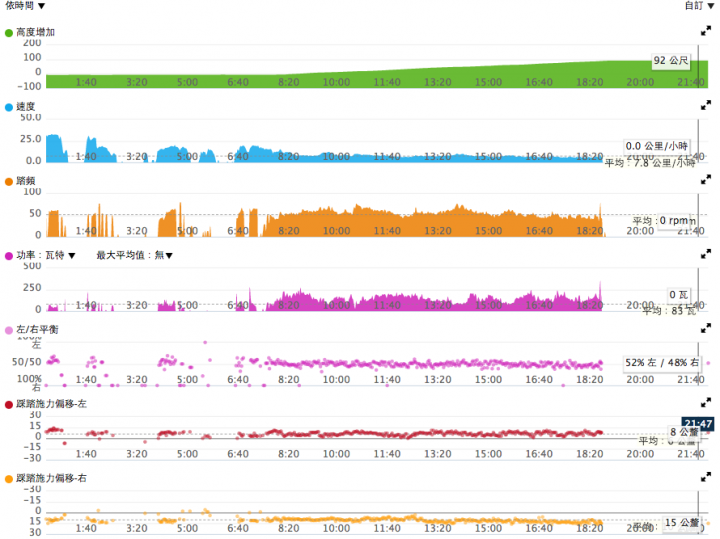Click 15:00 on the 踩踏施力偏移-右 axis
This screenshot has width=720, height=539.
(488, 528)
